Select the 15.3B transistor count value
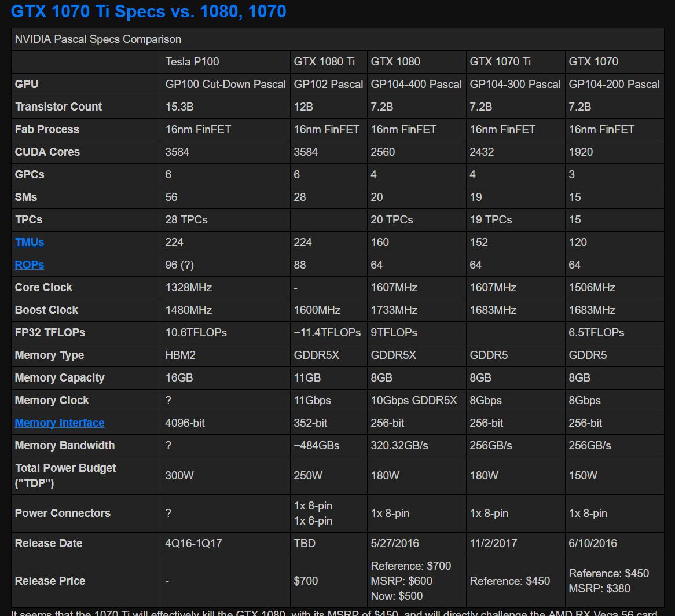The width and height of the screenshot is (675, 616). click(x=179, y=107)
